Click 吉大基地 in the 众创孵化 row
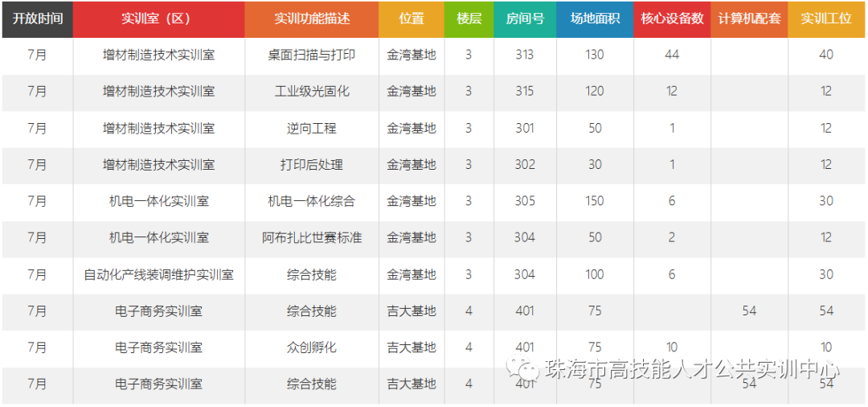 coord(411,347)
